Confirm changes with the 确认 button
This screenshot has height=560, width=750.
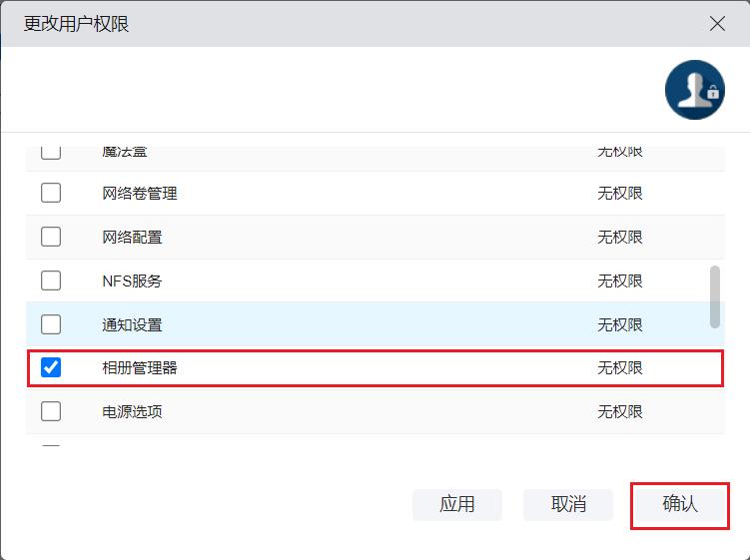679,504
